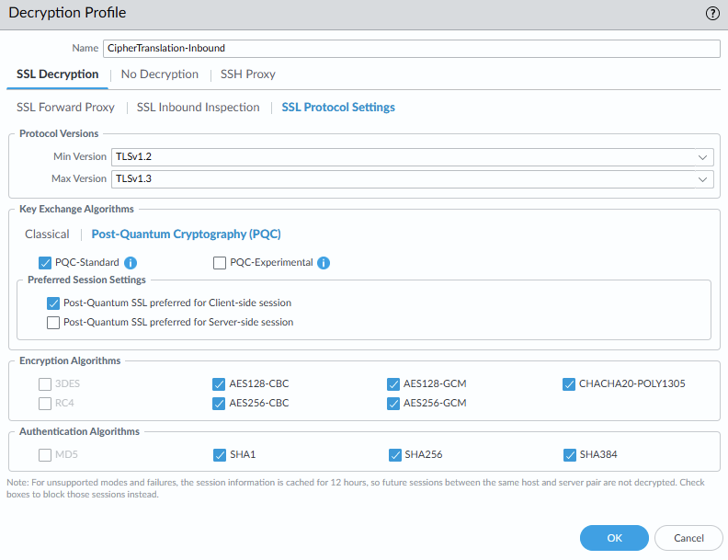This screenshot has height=560, width=728.
Task: Uncheck the PQC-Standard checkbox
Action: 45,263
